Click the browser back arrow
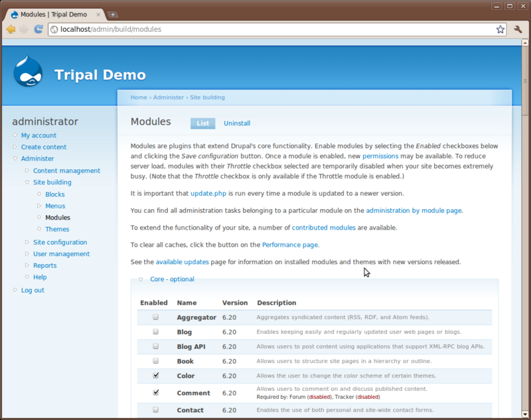The height and width of the screenshot is (420, 531). [11, 29]
